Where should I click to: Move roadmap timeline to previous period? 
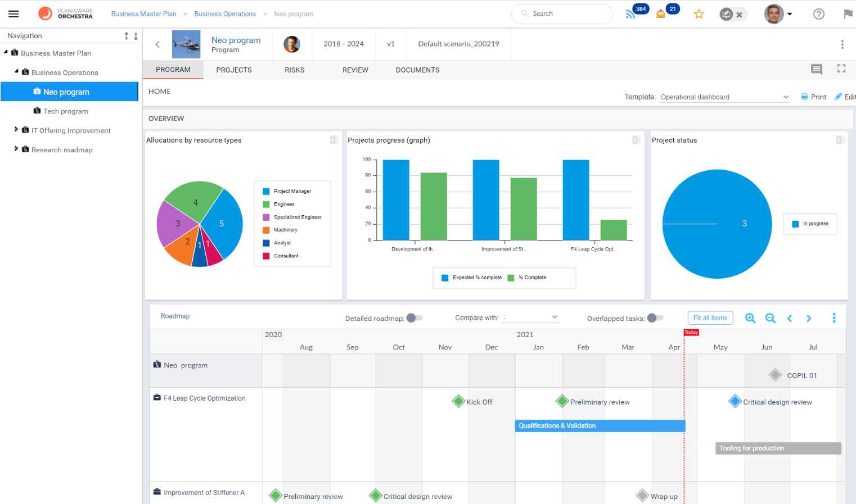point(790,319)
